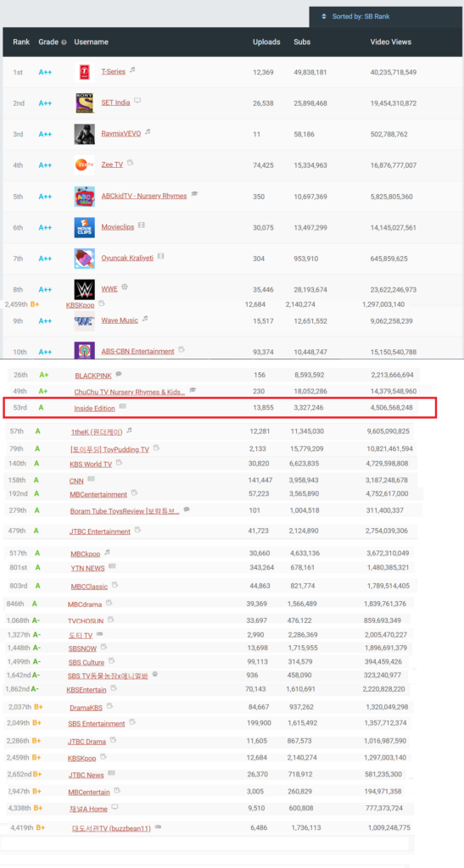Click the speech bubble icon beside Boram Tube
This screenshot has width=464, height=868.
click(187, 509)
